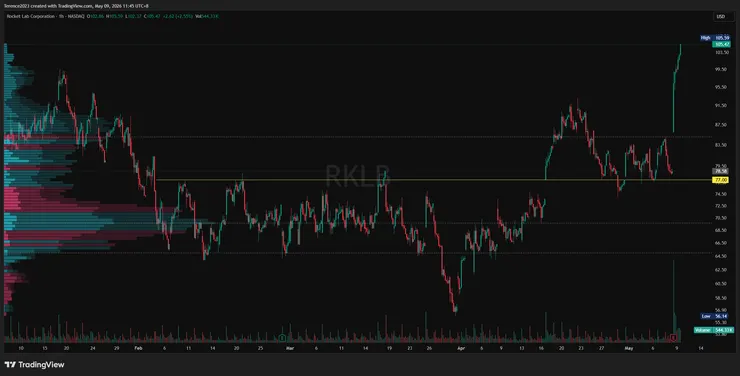
Task: Click the TradingView logo at bottom left
Action: tap(34, 365)
